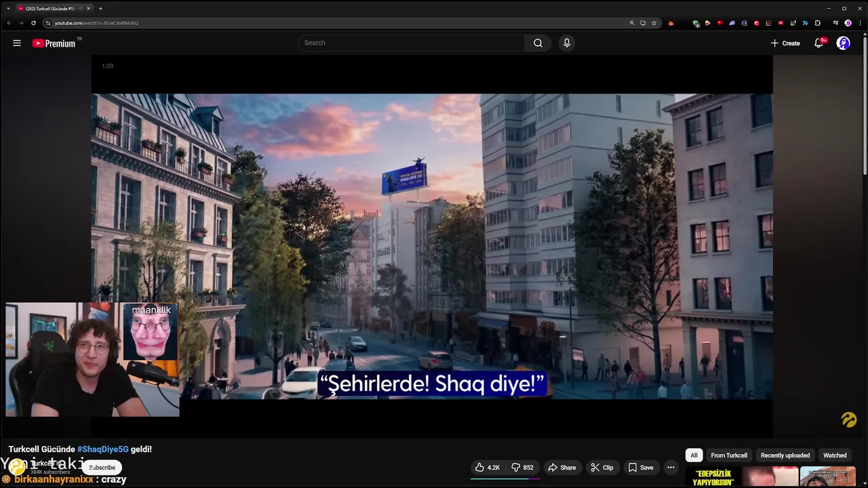Screen dimensions: 868x488
Task: Open the YouTube account avatar menu
Action: point(843,43)
